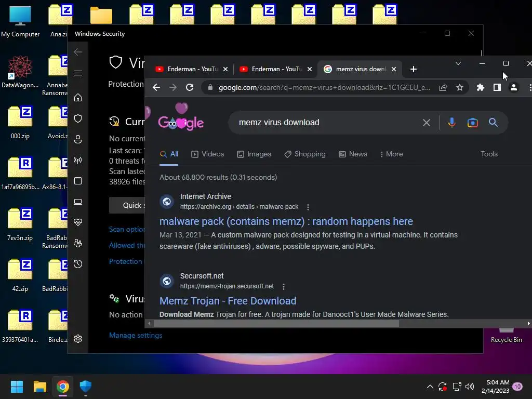The height and width of the screenshot is (399, 532).
Task: Click the Quick scan button
Action: [127, 205]
